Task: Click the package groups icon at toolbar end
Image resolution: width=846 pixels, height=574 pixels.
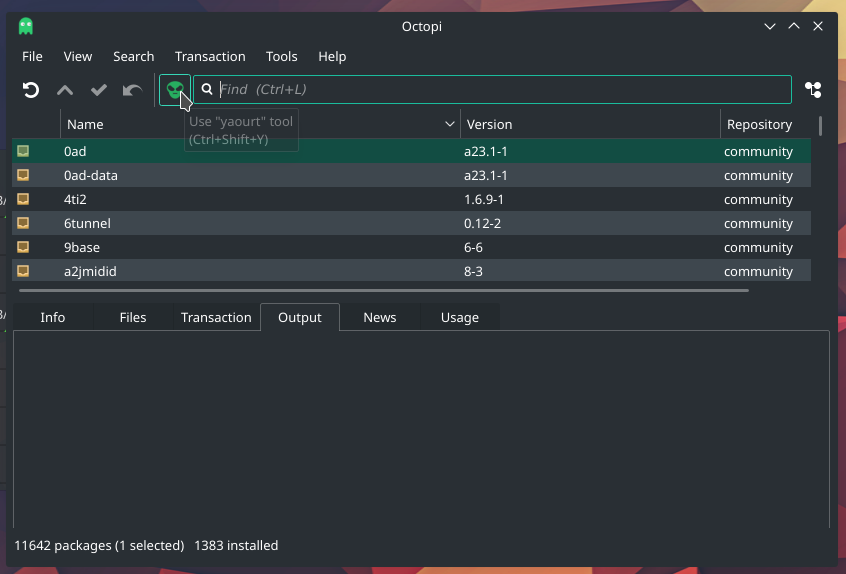Action: (813, 90)
